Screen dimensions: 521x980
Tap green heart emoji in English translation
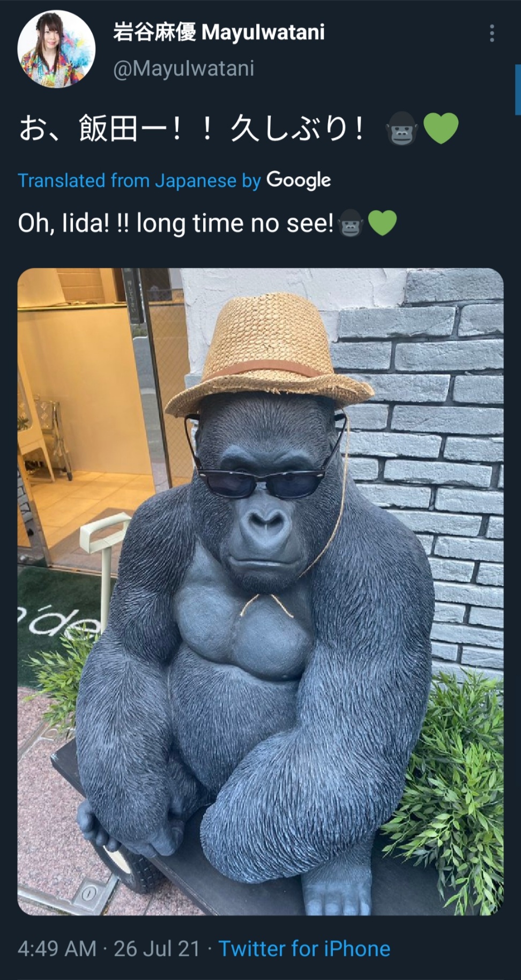382,223
